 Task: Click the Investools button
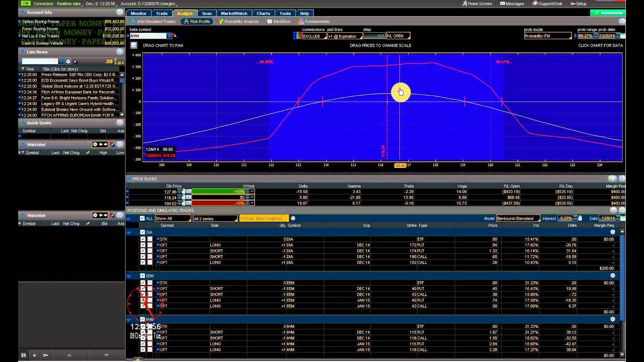coord(608,13)
